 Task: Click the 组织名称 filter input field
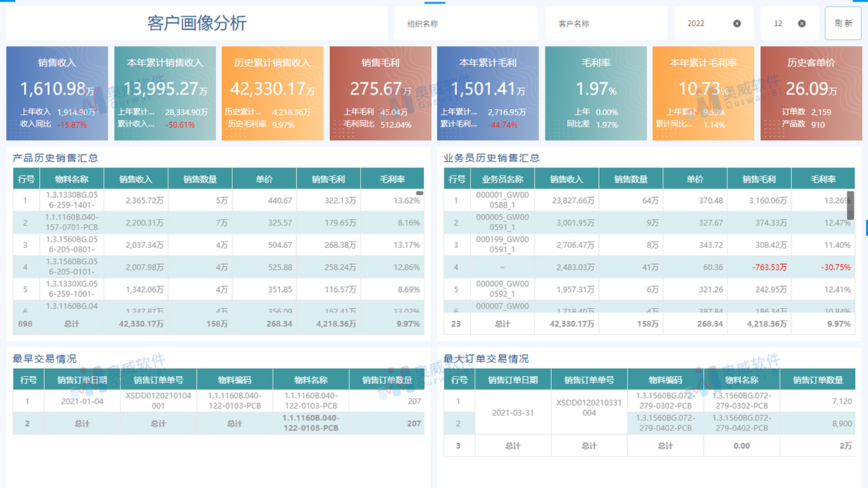click(466, 23)
